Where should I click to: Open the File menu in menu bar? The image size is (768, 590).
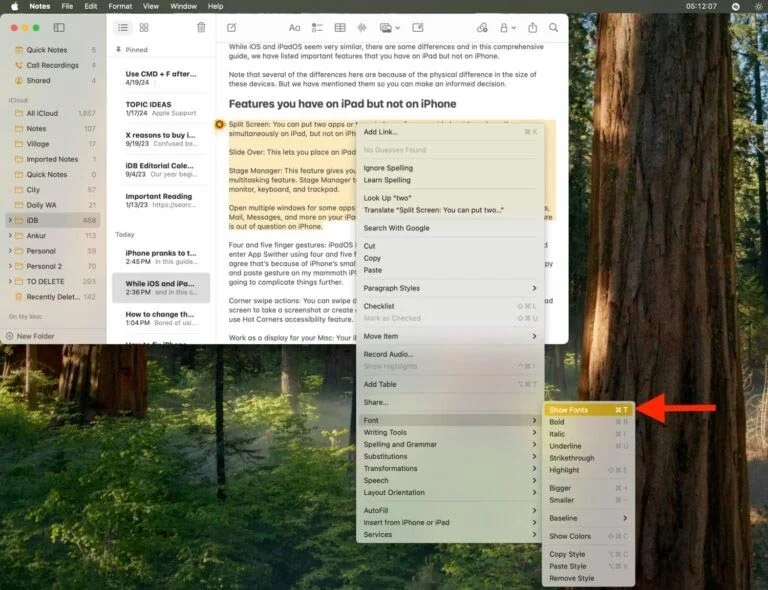point(67,6)
